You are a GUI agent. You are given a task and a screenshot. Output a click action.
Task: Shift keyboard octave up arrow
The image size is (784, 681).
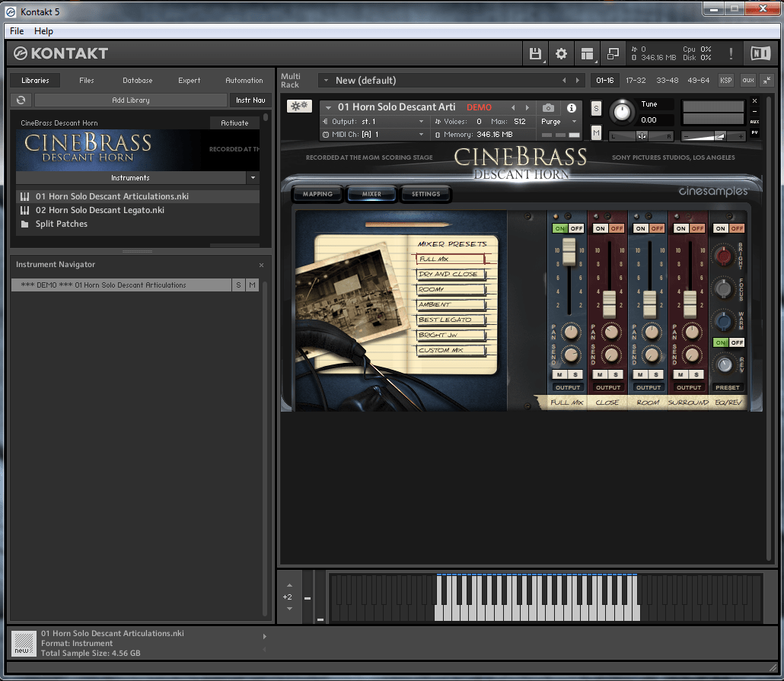point(289,585)
